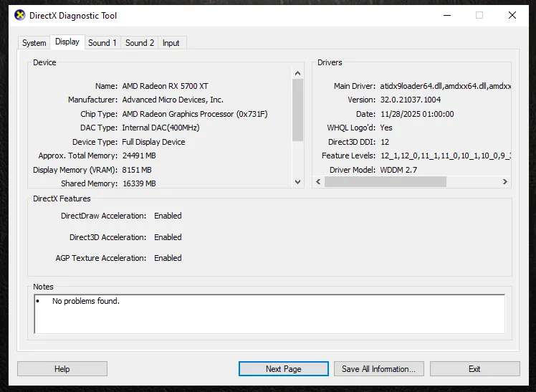536x392 pixels.
Task: Click Device list scroll down arrow
Action: [298, 182]
